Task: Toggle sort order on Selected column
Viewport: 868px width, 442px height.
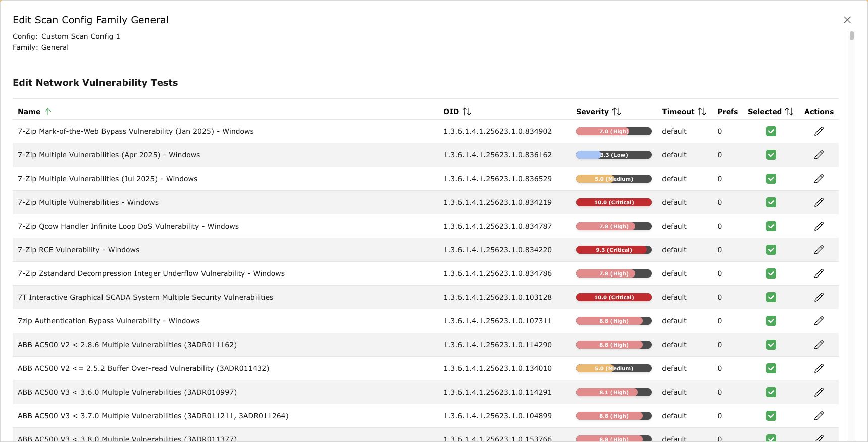Action: (789, 112)
